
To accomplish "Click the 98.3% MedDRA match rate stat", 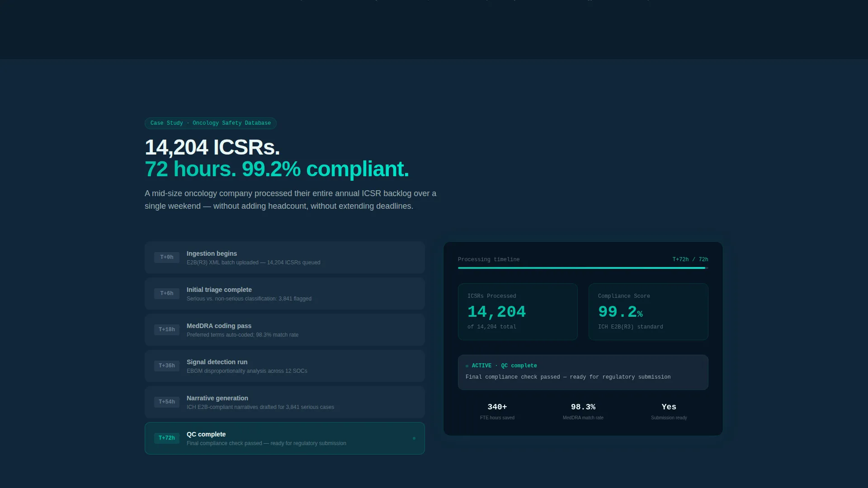I will 583,412.
